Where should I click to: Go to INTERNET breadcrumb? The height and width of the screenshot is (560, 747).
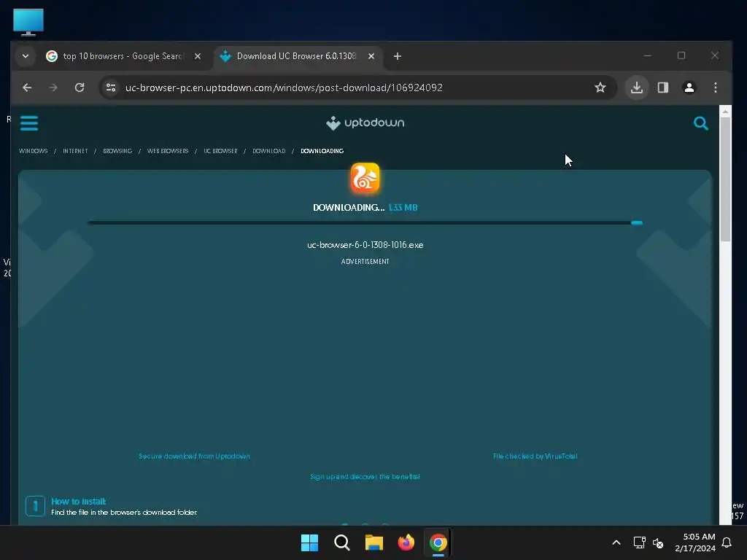[75, 151]
